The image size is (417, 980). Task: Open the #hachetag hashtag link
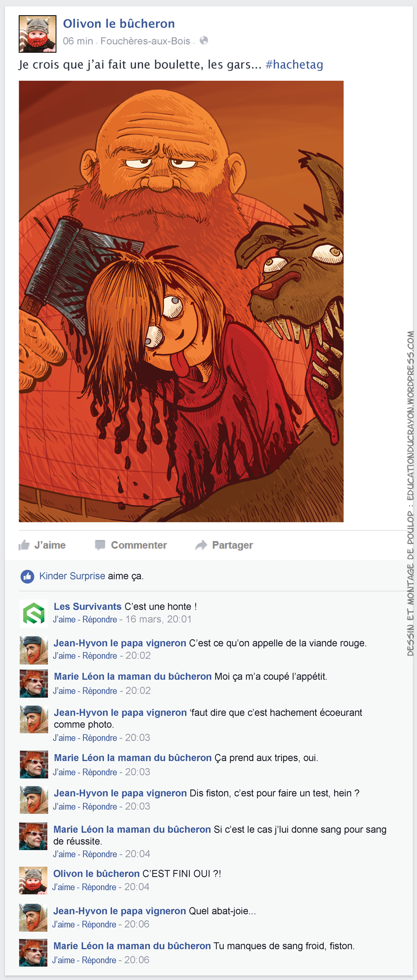[295, 65]
